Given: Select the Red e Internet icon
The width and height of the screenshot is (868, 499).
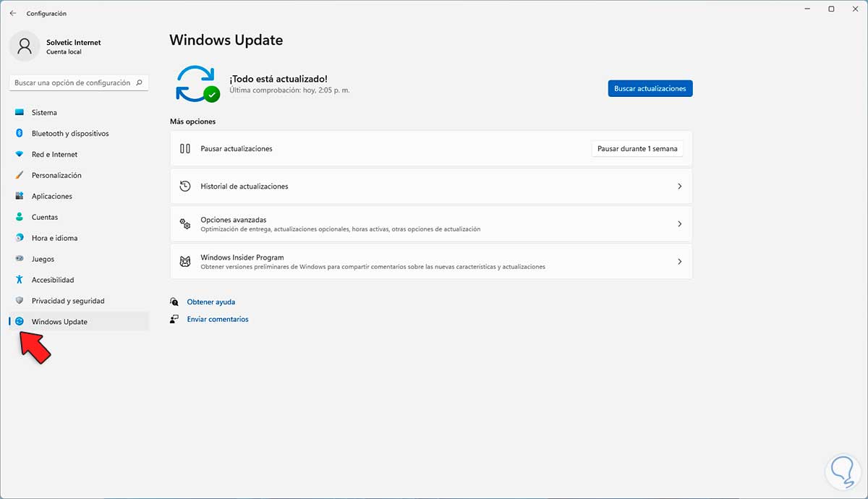Looking at the screenshot, I should [x=19, y=155].
